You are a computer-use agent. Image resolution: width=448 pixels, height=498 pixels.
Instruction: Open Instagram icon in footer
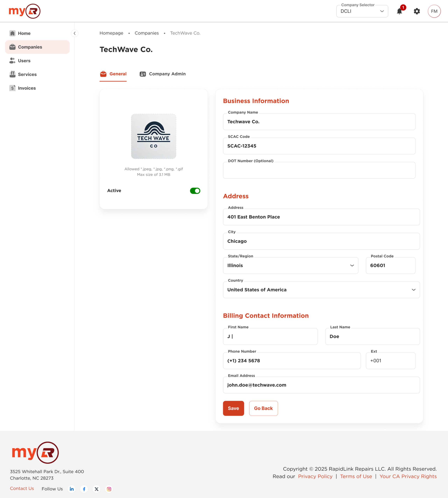109,489
